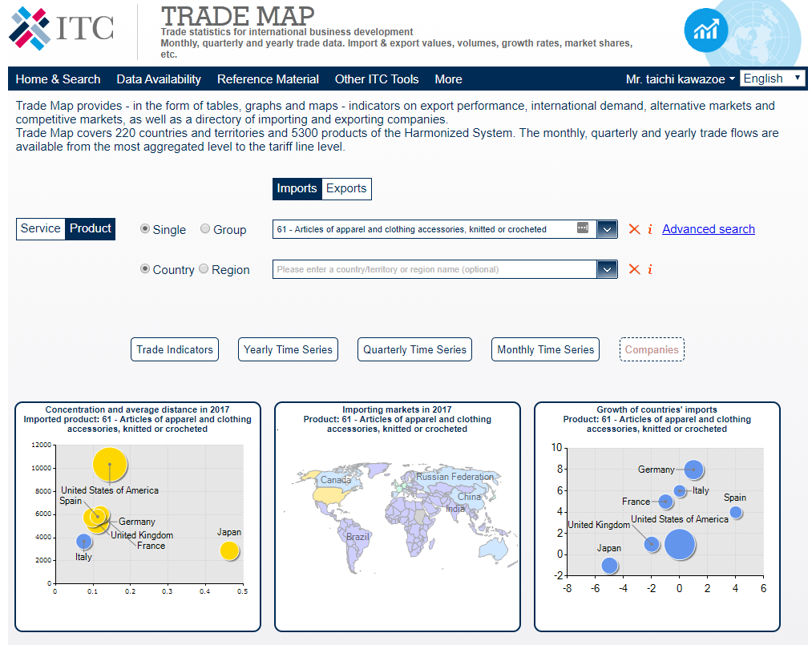The height and width of the screenshot is (645, 812).
Task: Show product field info icon
Action: coord(650,229)
